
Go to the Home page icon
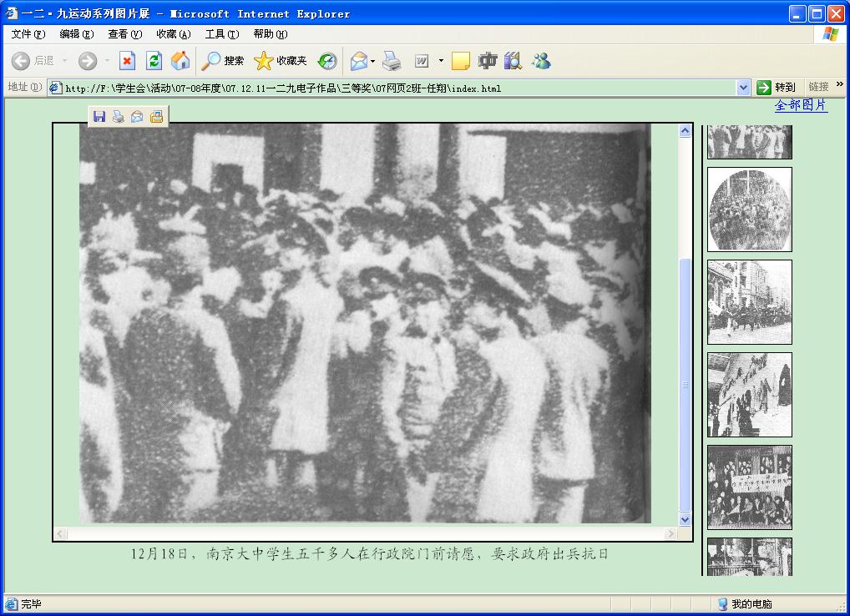(180, 61)
